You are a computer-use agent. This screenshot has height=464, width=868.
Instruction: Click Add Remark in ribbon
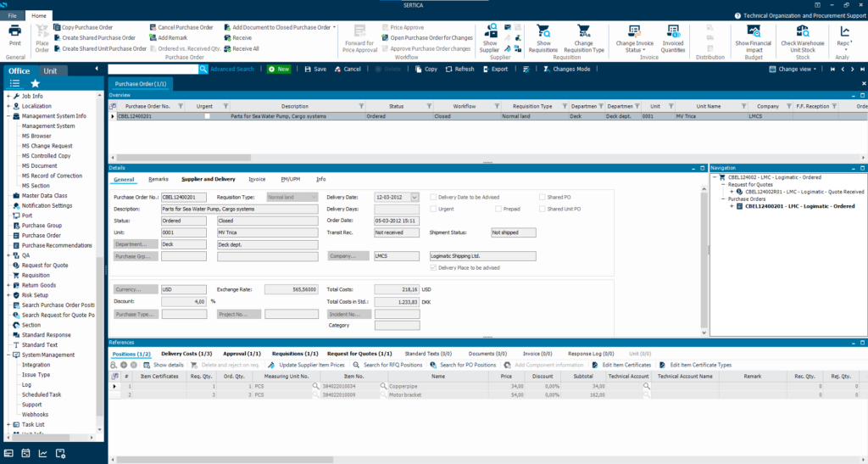pos(169,37)
